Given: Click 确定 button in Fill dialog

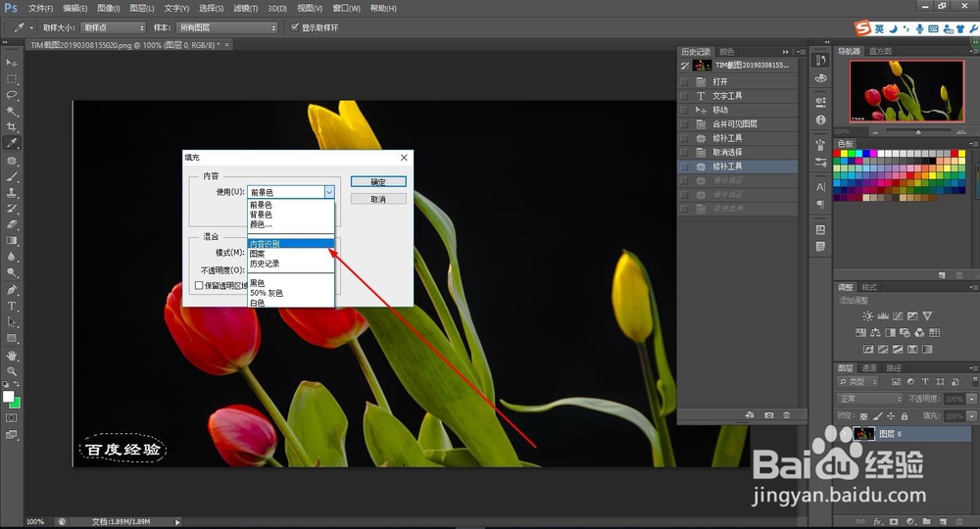Looking at the screenshot, I should [378, 182].
